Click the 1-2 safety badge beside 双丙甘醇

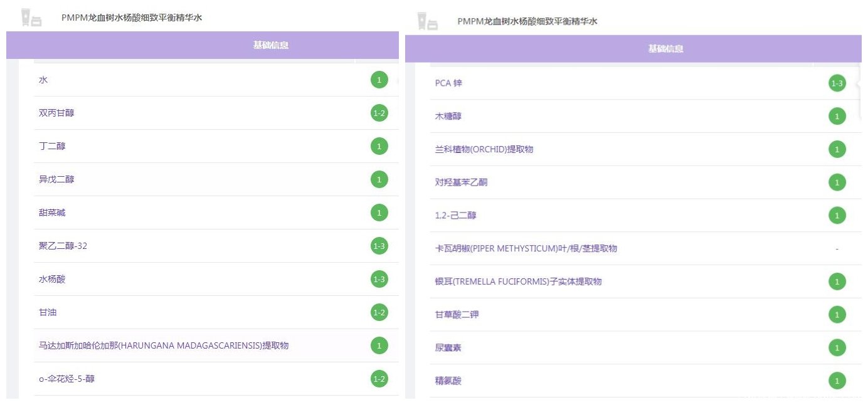pyautogui.click(x=379, y=113)
